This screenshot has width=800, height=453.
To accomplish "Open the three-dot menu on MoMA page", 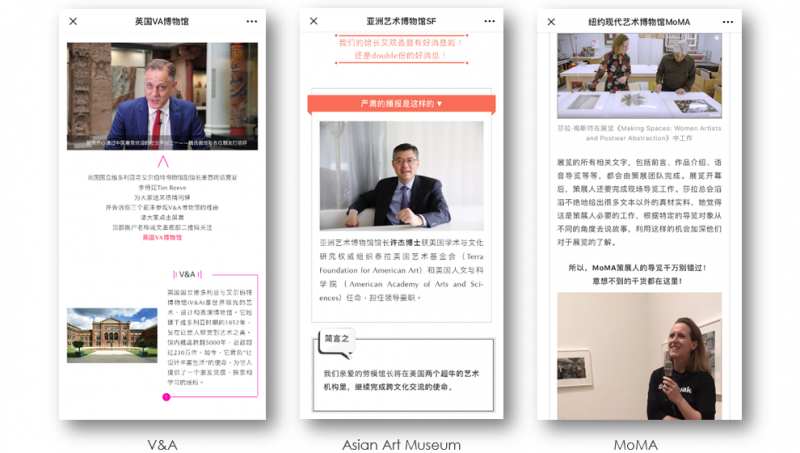I will click(x=729, y=21).
